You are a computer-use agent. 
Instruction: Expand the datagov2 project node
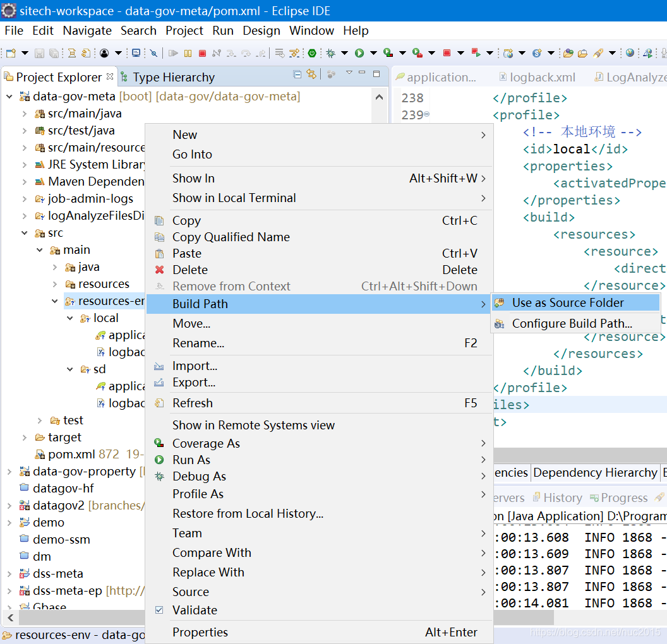pos(9,506)
